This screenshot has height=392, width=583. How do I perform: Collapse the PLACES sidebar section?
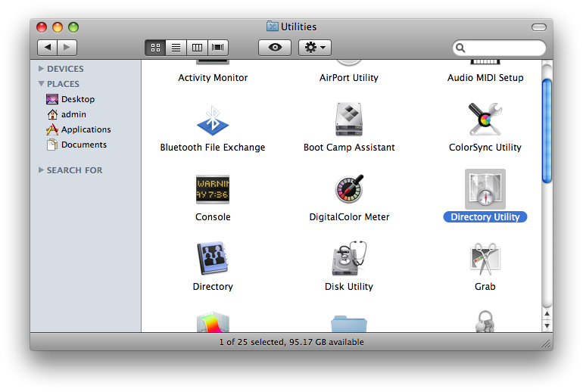41,84
